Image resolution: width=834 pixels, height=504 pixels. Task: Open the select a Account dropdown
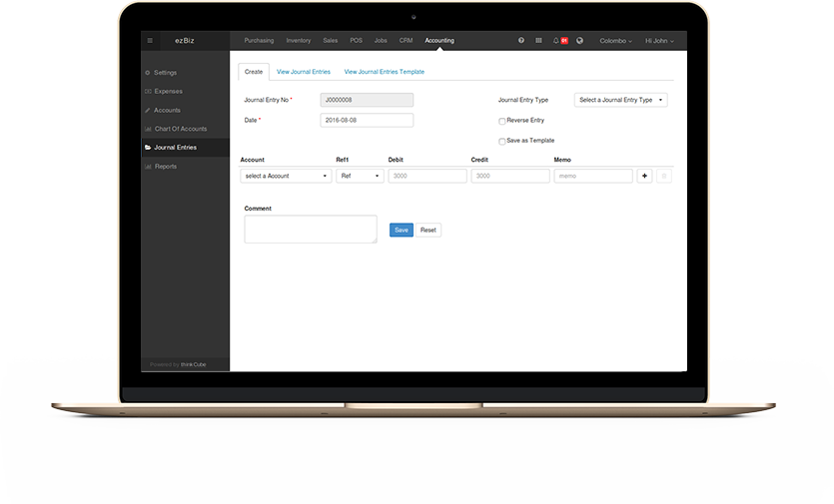tap(286, 176)
